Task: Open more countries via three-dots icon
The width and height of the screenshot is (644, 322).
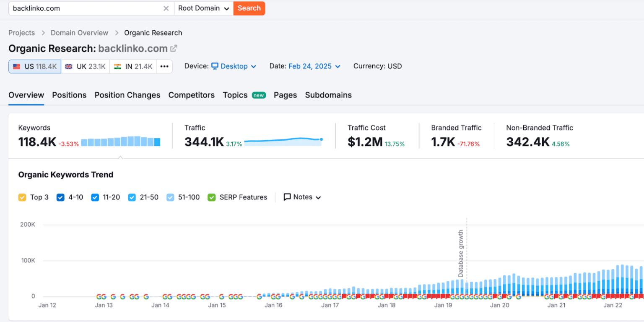Action: coord(164,66)
